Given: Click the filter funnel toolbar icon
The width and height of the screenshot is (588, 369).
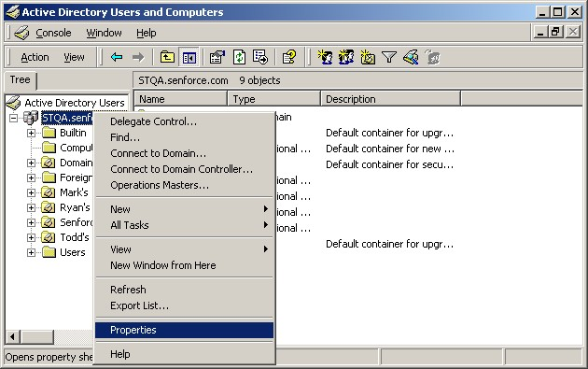Looking at the screenshot, I should coord(389,57).
